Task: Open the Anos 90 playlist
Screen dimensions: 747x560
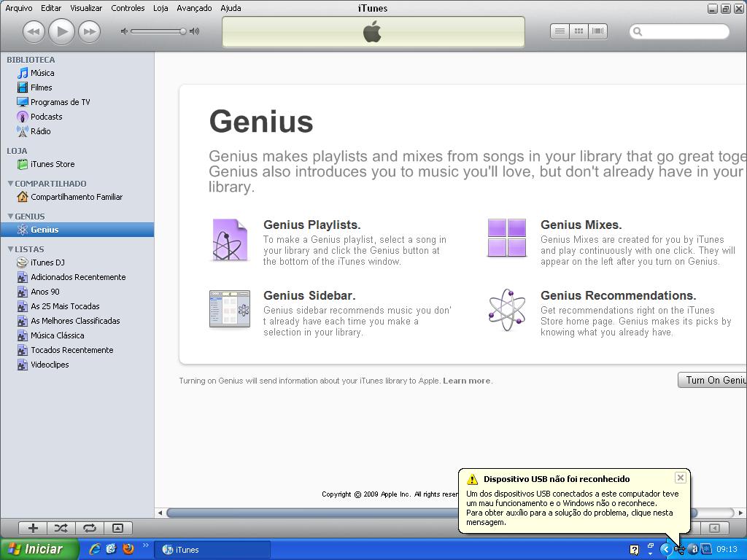Action: (77, 292)
